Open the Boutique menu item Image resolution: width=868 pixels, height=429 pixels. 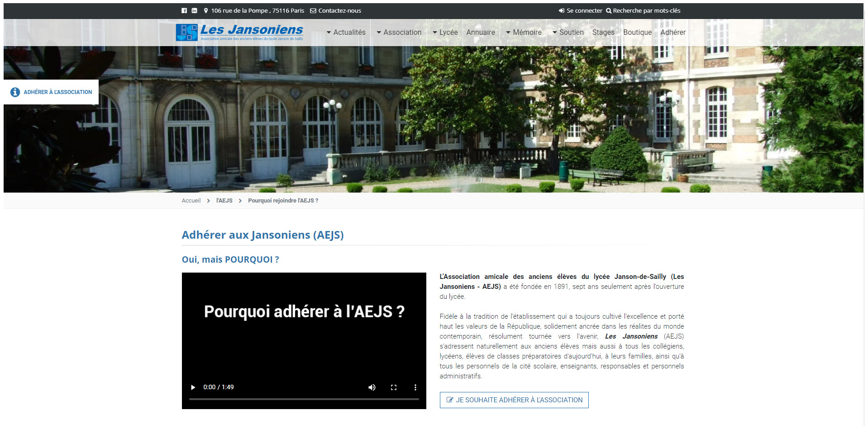[637, 32]
